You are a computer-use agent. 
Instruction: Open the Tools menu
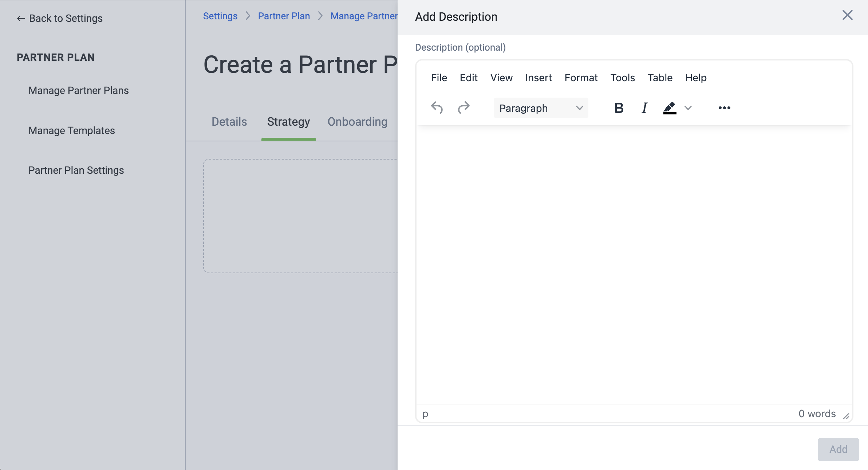point(623,78)
